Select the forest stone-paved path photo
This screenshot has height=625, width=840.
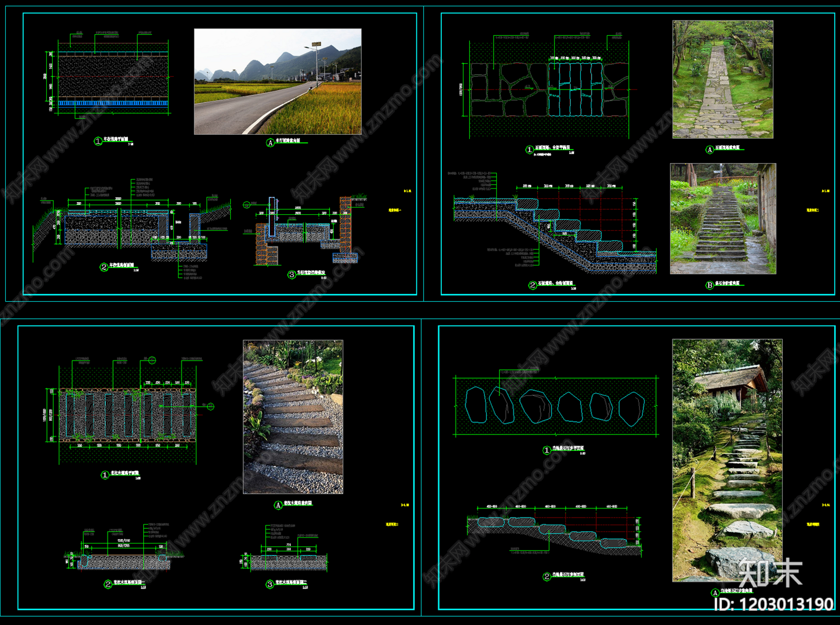pos(723,80)
